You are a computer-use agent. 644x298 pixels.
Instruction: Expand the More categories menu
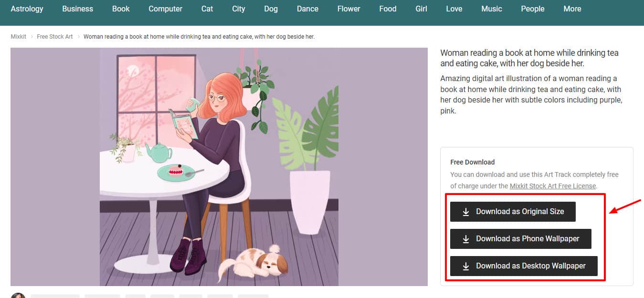572,9
